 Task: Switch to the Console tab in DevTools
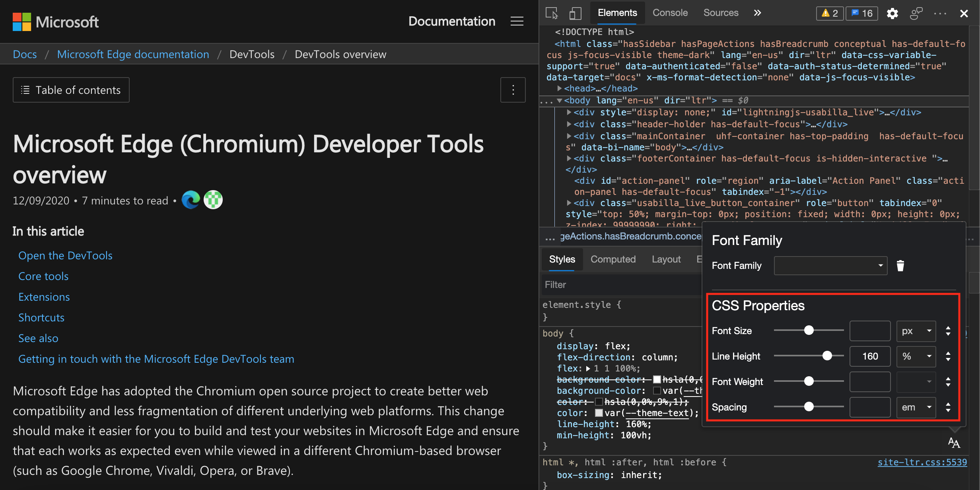pyautogui.click(x=669, y=12)
